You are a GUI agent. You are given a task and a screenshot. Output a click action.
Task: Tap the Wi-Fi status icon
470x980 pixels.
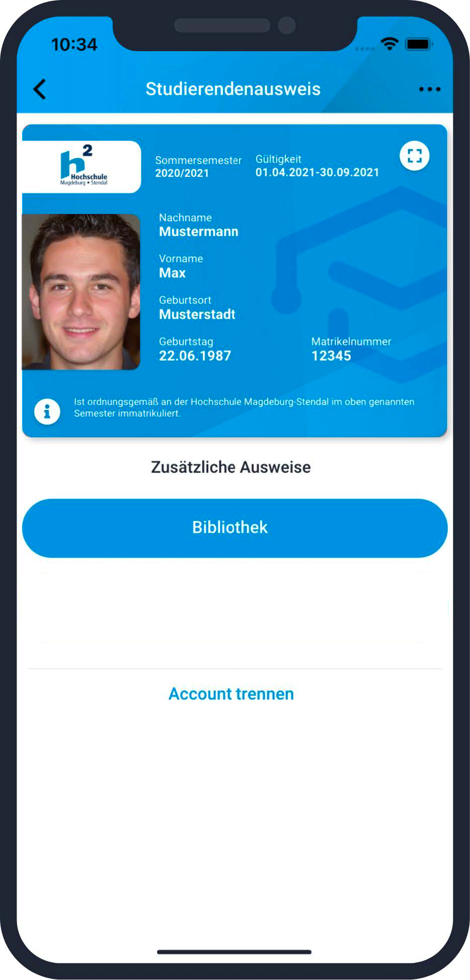pyautogui.click(x=389, y=44)
